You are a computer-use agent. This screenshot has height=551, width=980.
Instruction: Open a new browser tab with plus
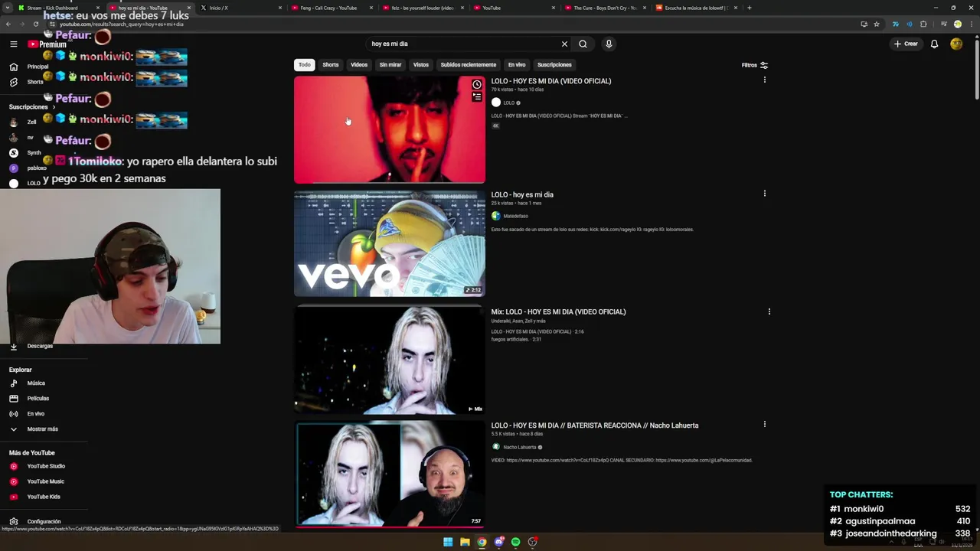[x=749, y=8]
